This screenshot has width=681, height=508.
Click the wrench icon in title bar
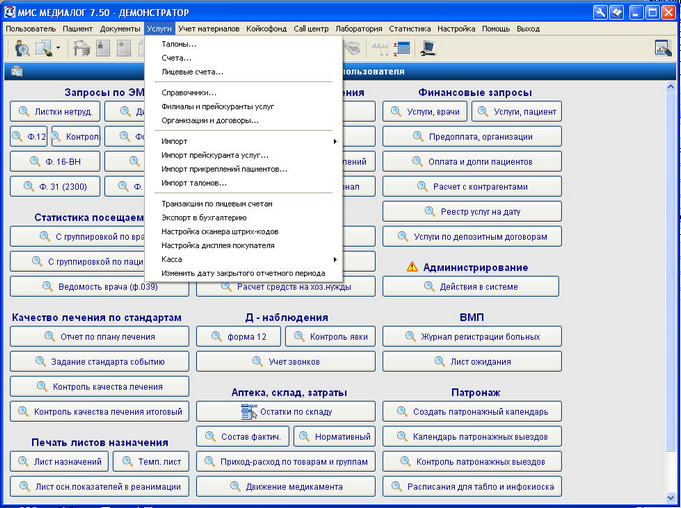(600, 13)
